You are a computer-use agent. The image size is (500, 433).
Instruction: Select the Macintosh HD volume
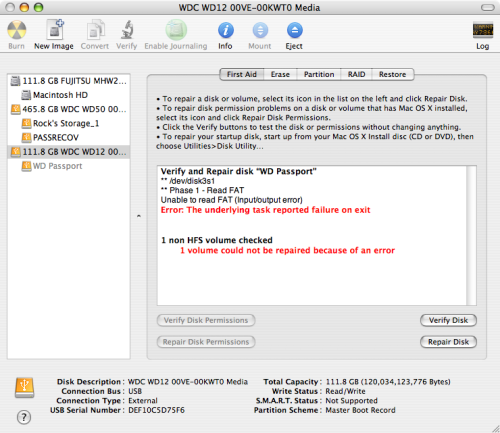coord(69,95)
